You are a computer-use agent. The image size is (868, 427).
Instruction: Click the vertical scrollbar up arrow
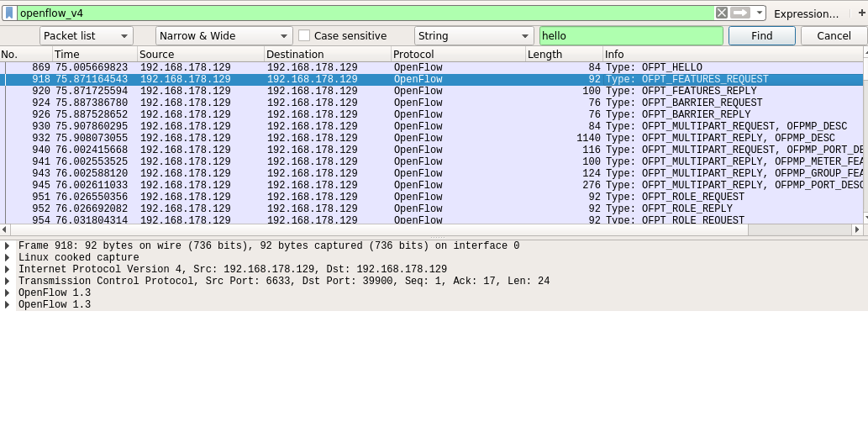[865, 52]
